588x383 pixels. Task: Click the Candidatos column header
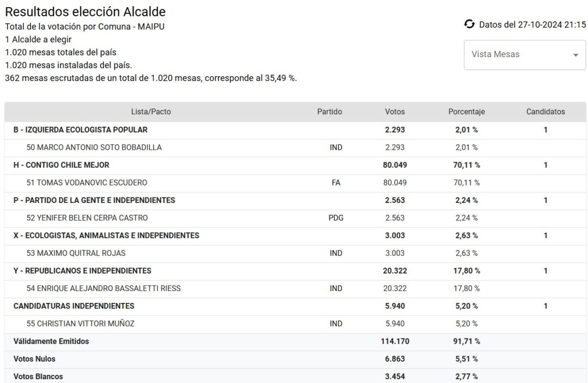click(545, 112)
